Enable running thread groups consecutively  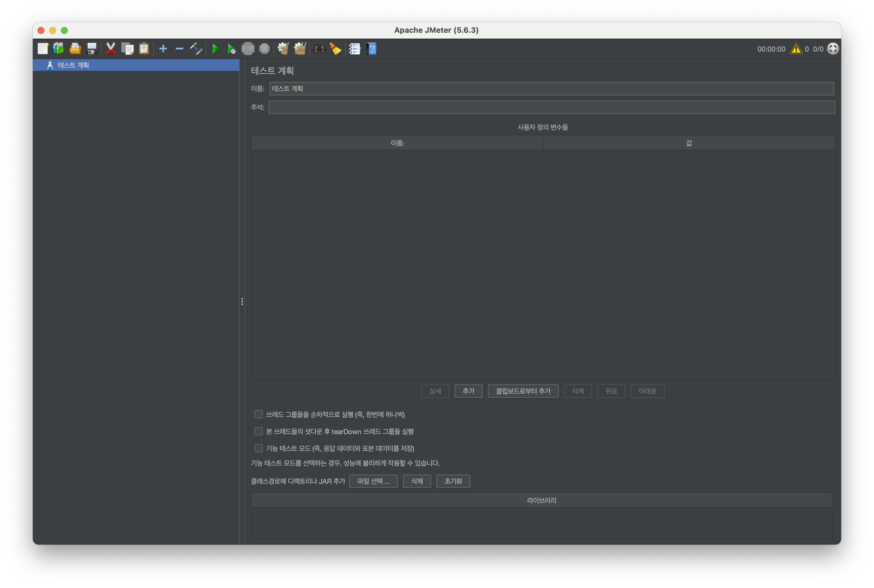258,414
